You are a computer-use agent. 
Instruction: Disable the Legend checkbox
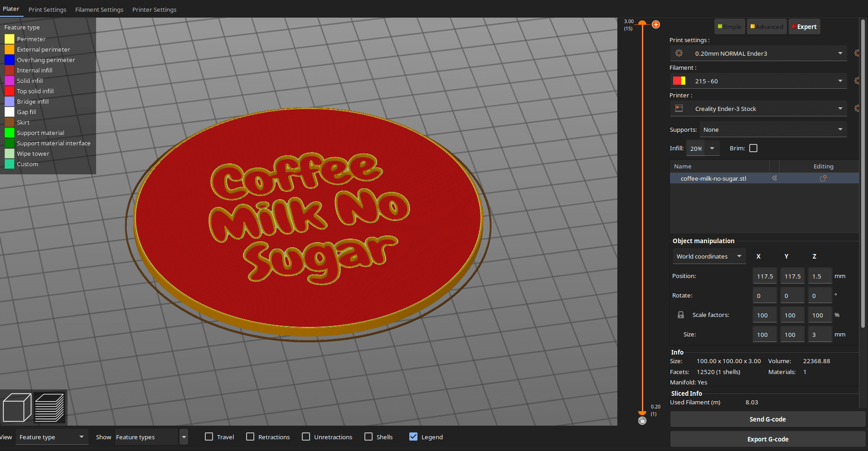413,437
